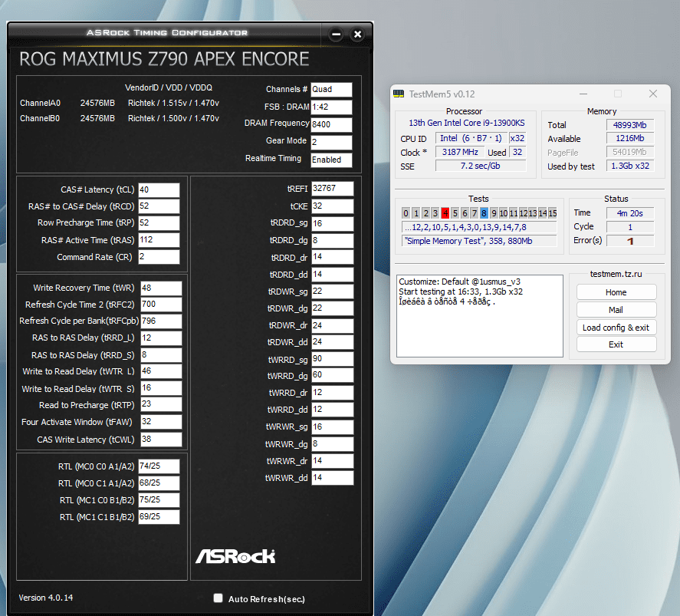Click the 13th Gen Intel Core i9-13900KS text
Screen dimensions: 680x616
click(467, 123)
